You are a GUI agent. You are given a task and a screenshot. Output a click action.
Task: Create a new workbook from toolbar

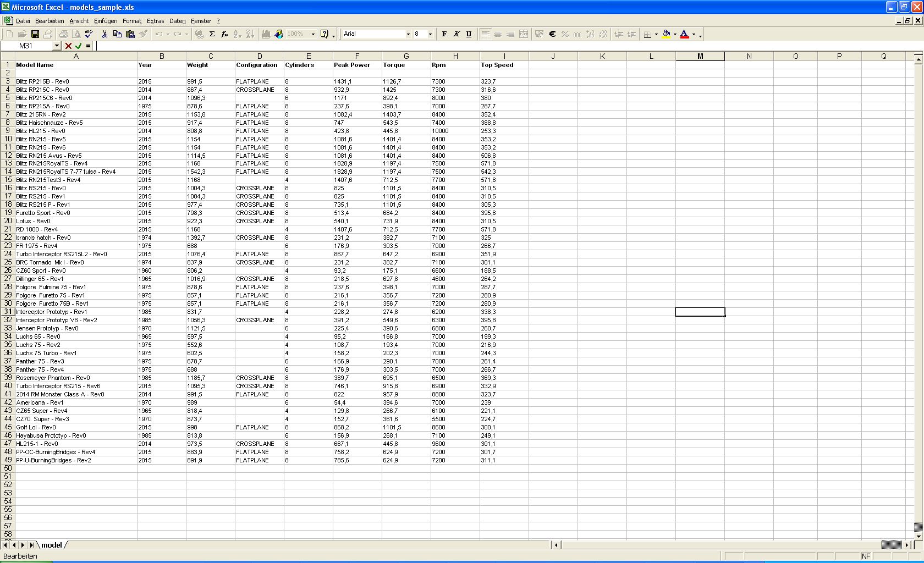coord(9,34)
